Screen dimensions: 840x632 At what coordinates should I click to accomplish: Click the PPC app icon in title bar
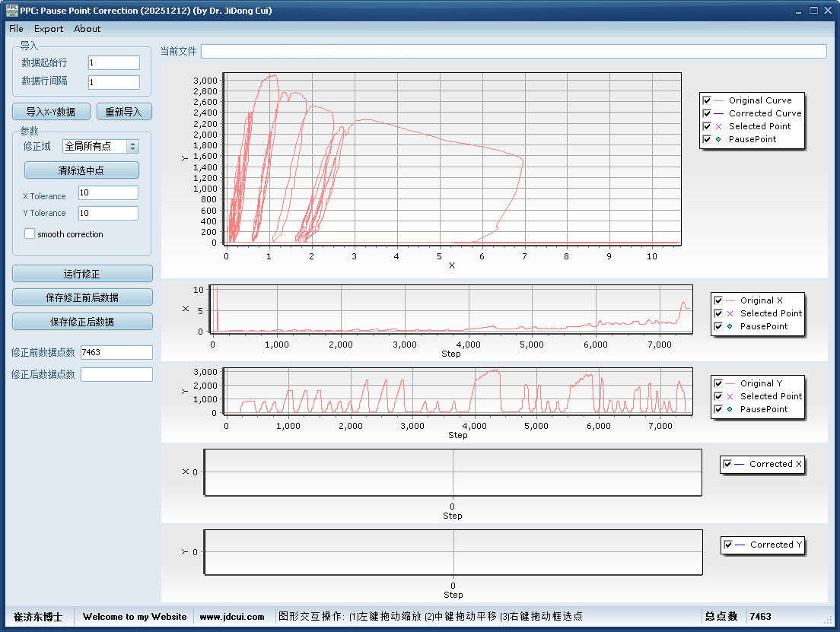click(x=11, y=11)
